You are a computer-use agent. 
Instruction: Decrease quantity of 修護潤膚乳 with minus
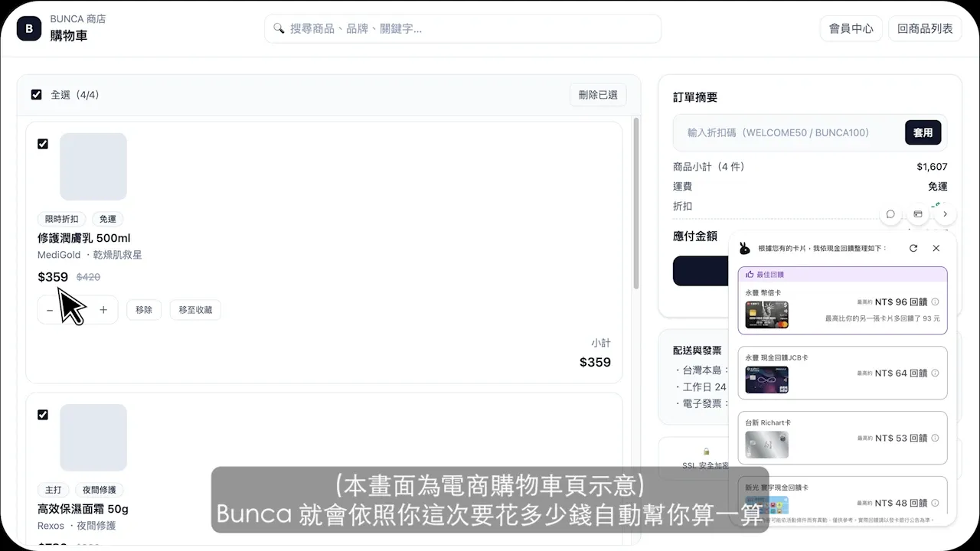50,310
